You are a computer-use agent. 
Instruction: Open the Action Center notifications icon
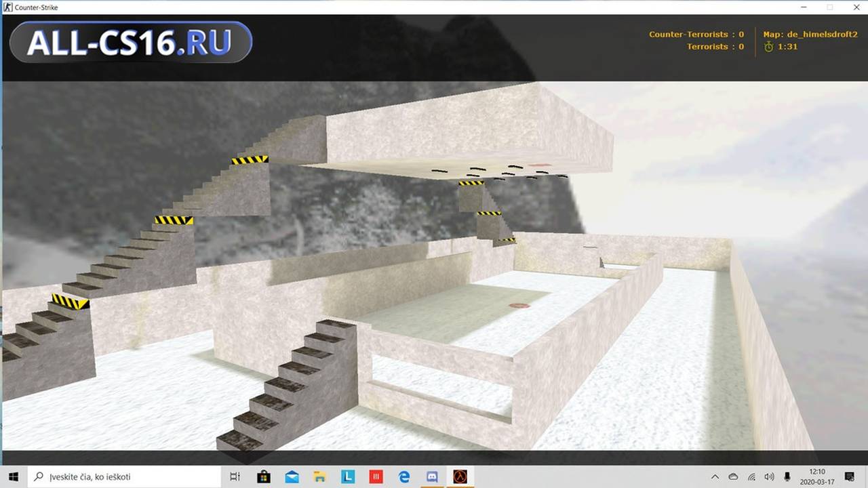[x=850, y=476]
